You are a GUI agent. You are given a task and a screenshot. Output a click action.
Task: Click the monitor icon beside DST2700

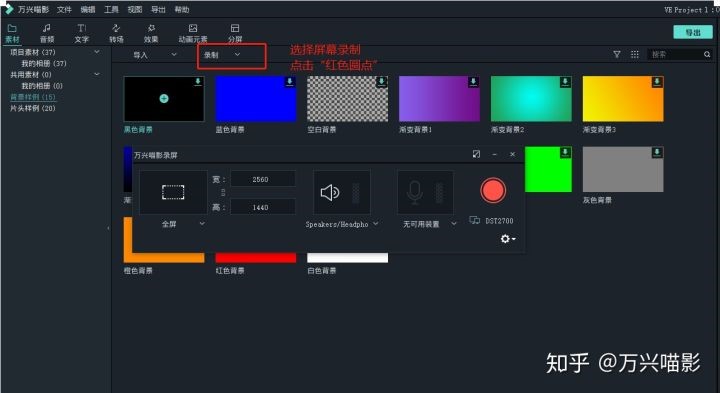(475, 220)
